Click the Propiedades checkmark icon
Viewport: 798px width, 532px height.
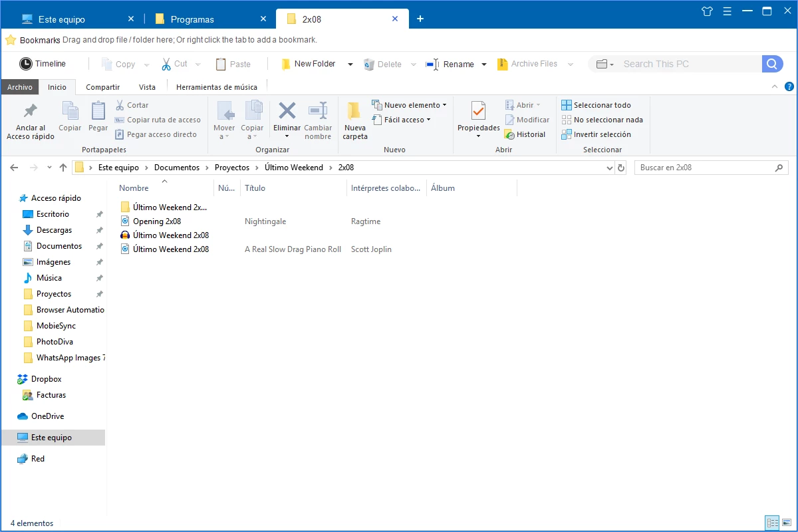(x=478, y=111)
